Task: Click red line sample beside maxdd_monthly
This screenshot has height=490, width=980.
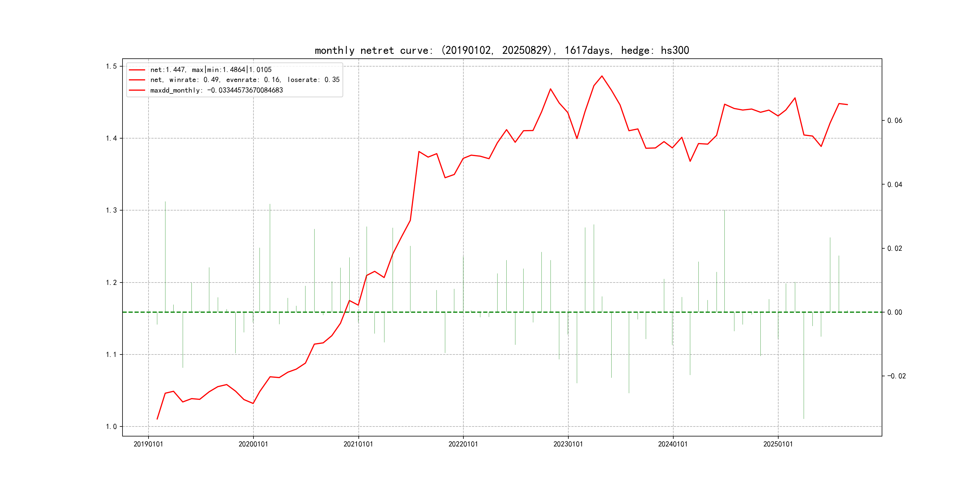Action: [x=137, y=90]
